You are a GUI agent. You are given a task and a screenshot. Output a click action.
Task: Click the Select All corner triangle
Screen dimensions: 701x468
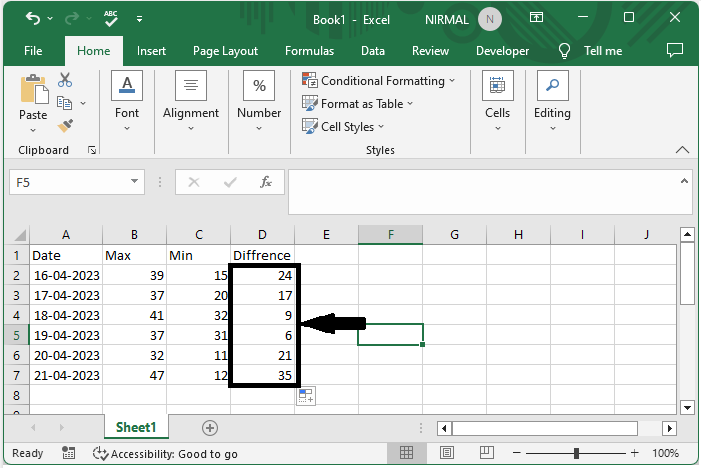tap(20, 235)
